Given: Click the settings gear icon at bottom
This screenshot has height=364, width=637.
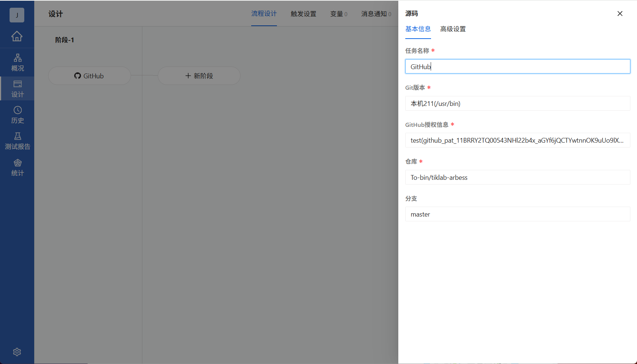Looking at the screenshot, I should click(x=17, y=351).
